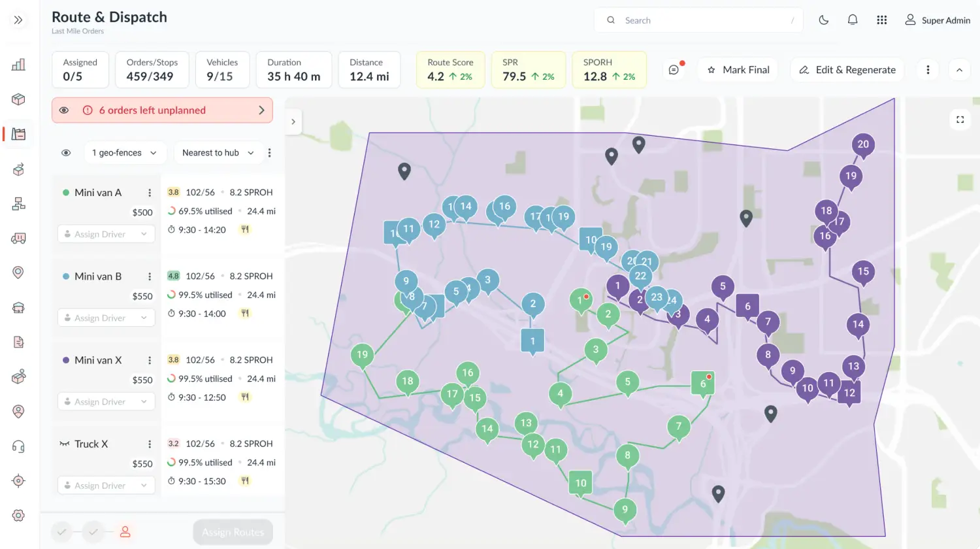Image resolution: width=980 pixels, height=549 pixels.
Task: Open notifications bell
Action: point(853,20)
